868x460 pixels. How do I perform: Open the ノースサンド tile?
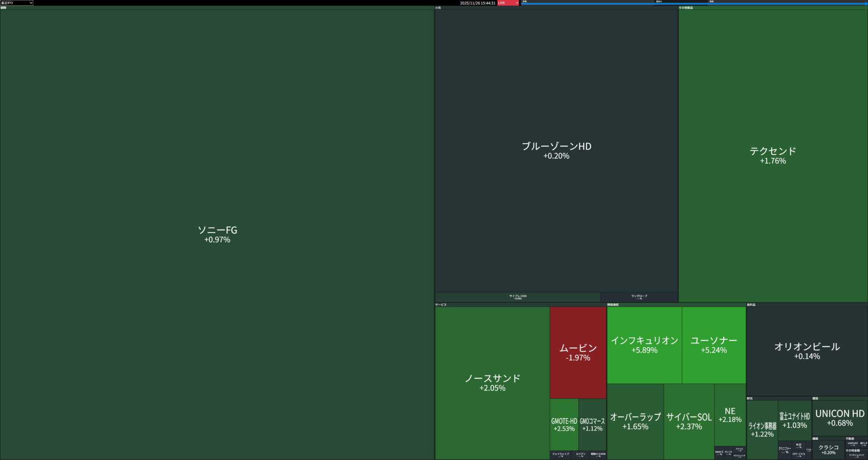tap(492, 383)
